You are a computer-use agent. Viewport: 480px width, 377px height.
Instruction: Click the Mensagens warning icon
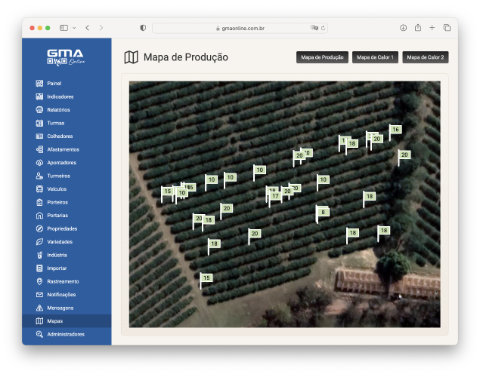pos(39,308)
